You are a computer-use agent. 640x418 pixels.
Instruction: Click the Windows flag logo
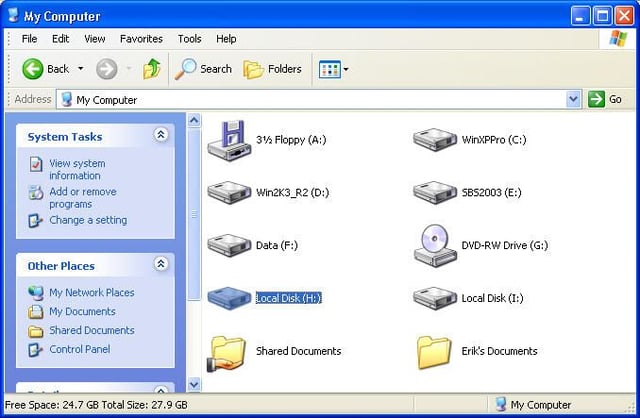click(618, 39)
